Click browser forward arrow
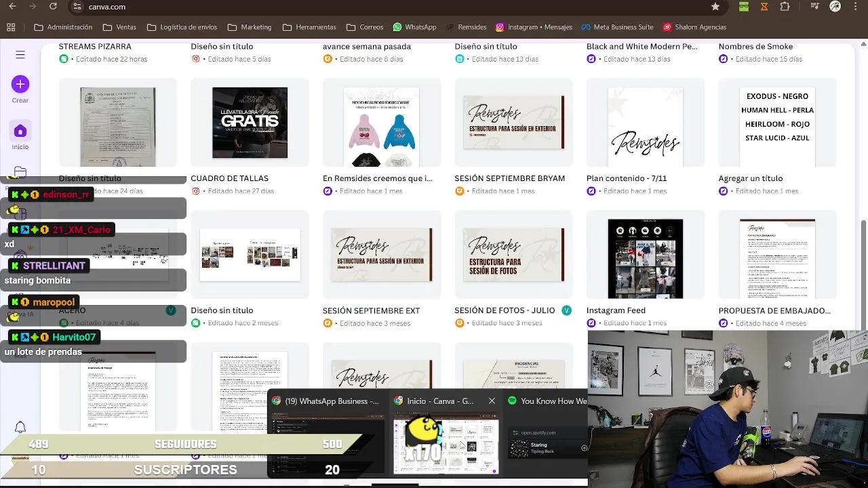Viewport: 868px width, 488px height. (33, 7)
